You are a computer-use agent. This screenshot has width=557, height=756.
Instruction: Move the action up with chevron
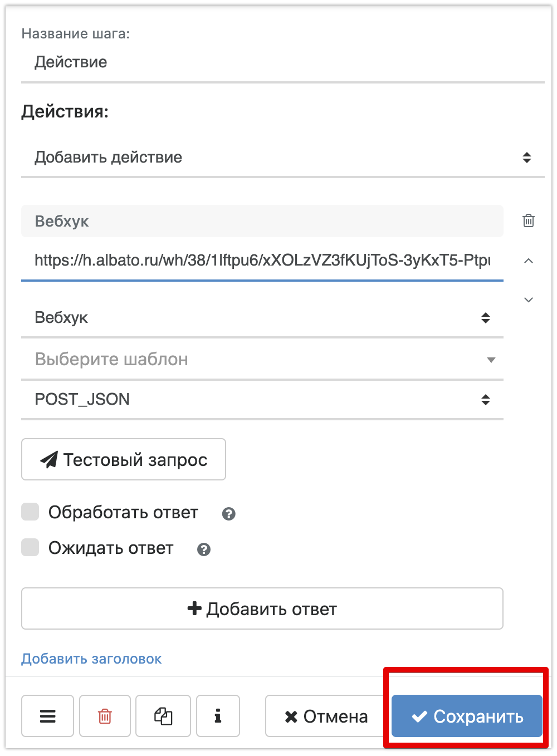529,261
